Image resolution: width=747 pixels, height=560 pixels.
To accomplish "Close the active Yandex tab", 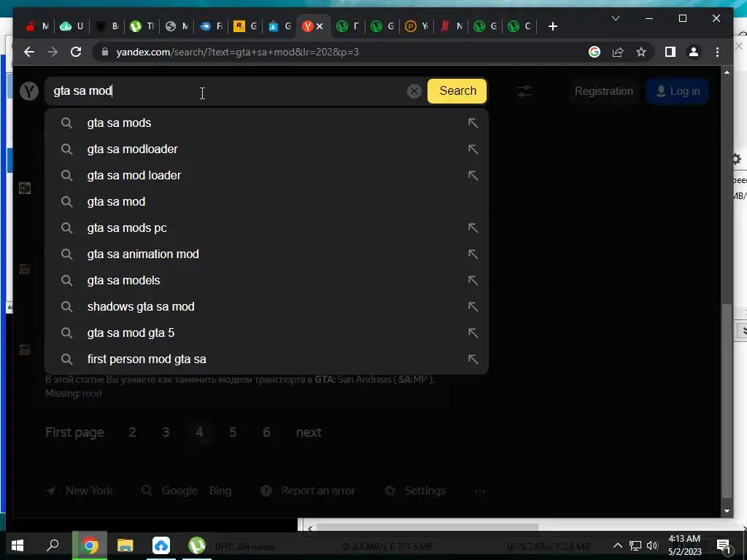I will tap(320, 26).
